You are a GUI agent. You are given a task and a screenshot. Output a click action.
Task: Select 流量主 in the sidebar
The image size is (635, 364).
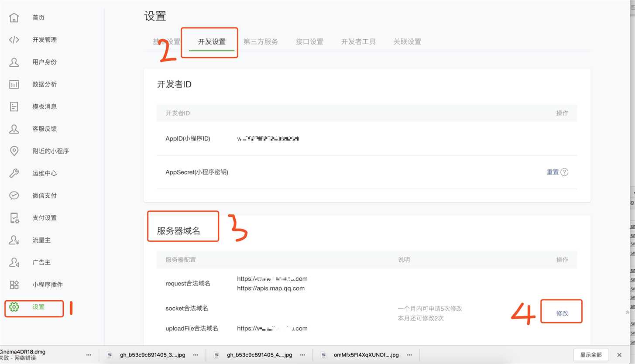(x=41, y=240)
